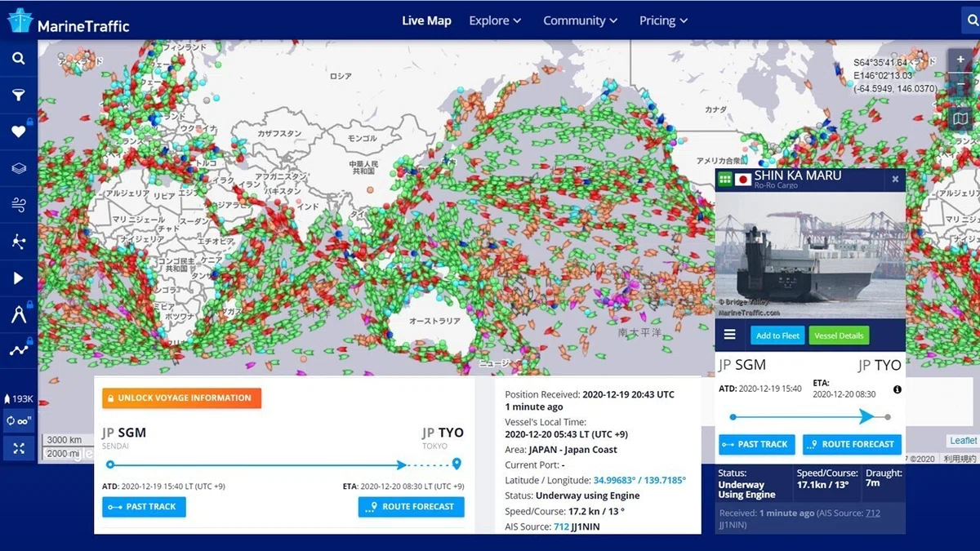Open the route analytics chart icon
The width and height of the screenshot is (980, 551).
coord(18,350)
